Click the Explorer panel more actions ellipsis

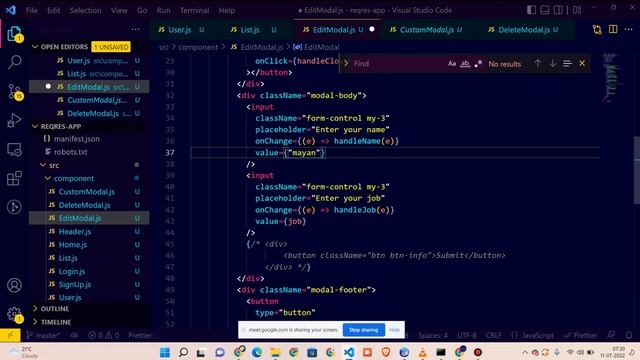[136, 29]
